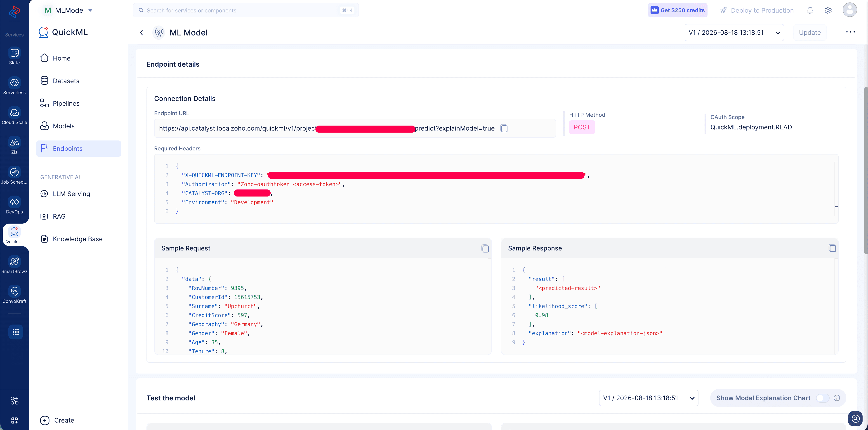Click the "Surname": "Upchurch" request line
The width and height of the screenshot is (868, 430).
tap(224, 306)
